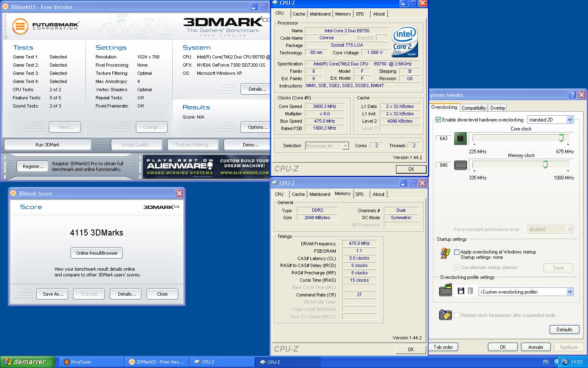Click the Memory clock slider thumb
This screenshot has width=588, height=368.
click(x=545, y=164)
